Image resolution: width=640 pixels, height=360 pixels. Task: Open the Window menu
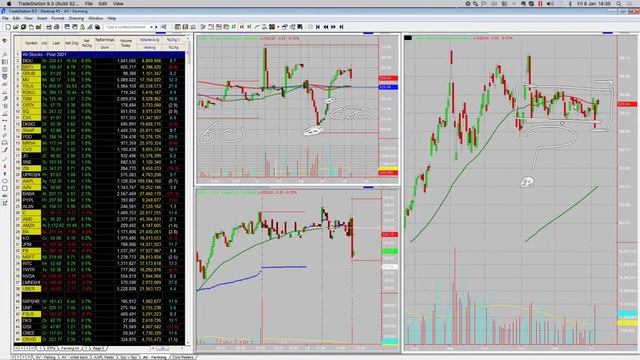click(x=96, y=18)
